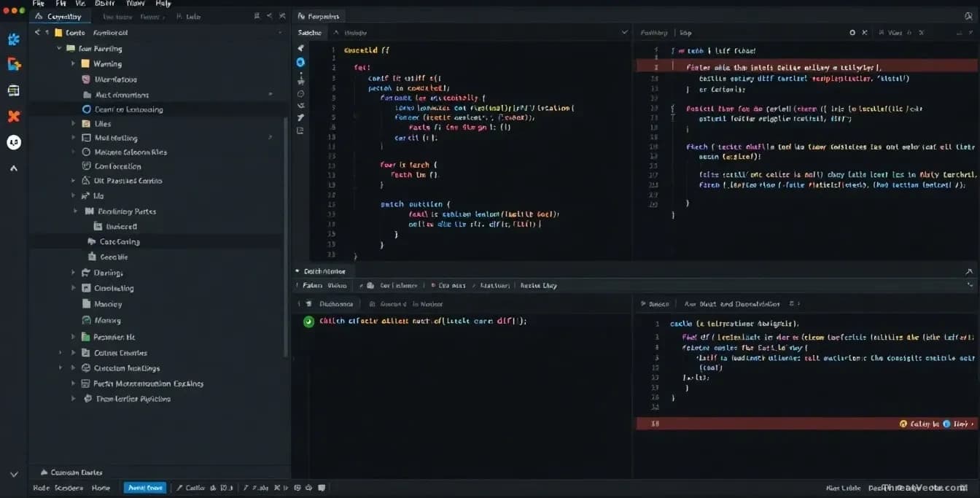Open the dropdown chevron in the left editor header
This screenshot has width=980, height=498.
point(624,33)
